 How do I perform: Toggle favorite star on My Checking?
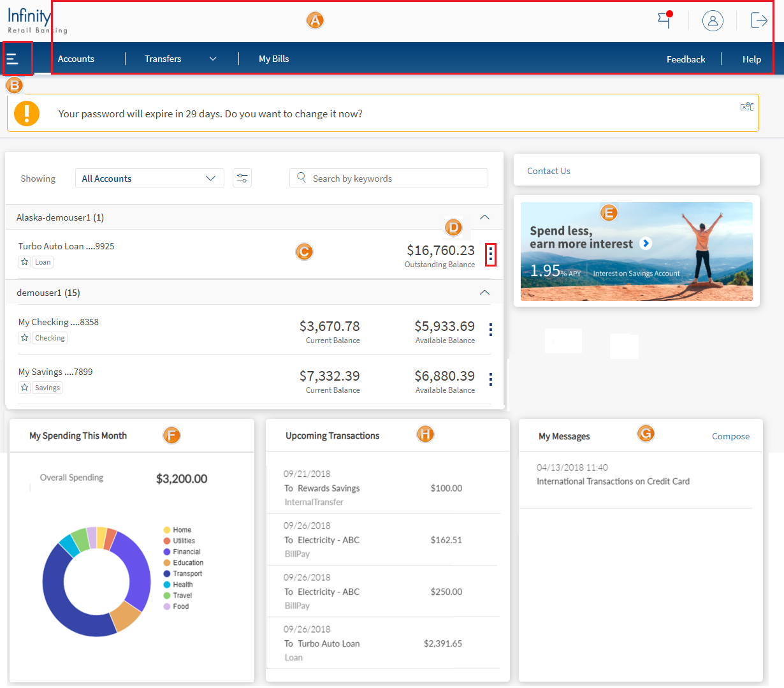click(24, 338)
